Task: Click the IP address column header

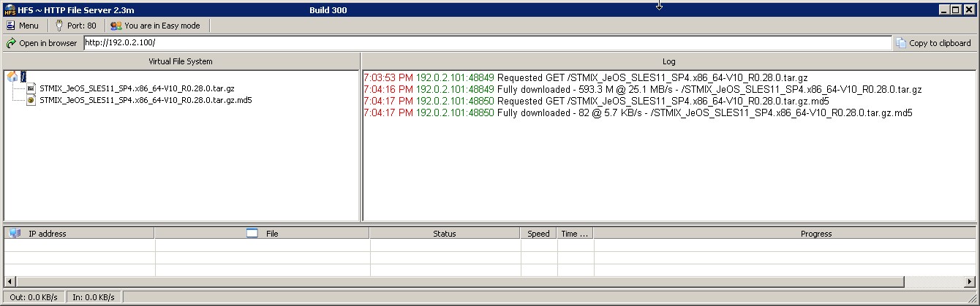Action: pos(79,234)
